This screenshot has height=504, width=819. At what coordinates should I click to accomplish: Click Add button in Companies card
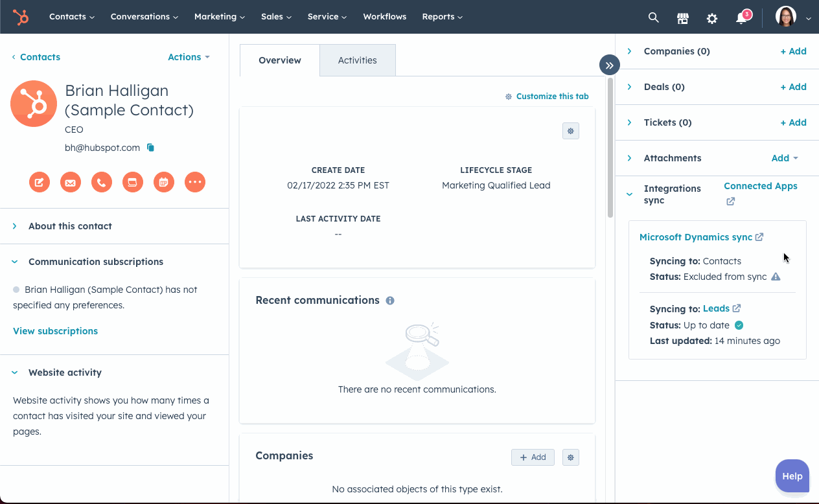533,457
